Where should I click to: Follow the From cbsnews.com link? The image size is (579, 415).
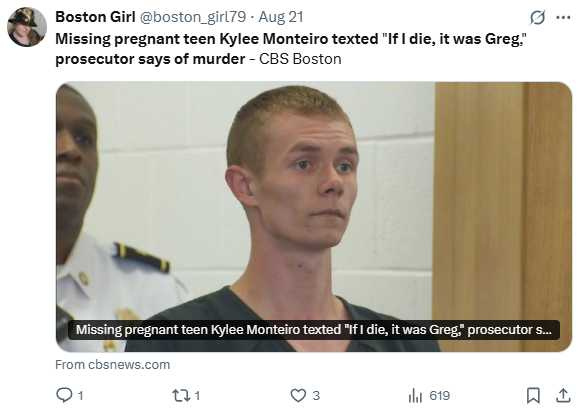(113, 365)
